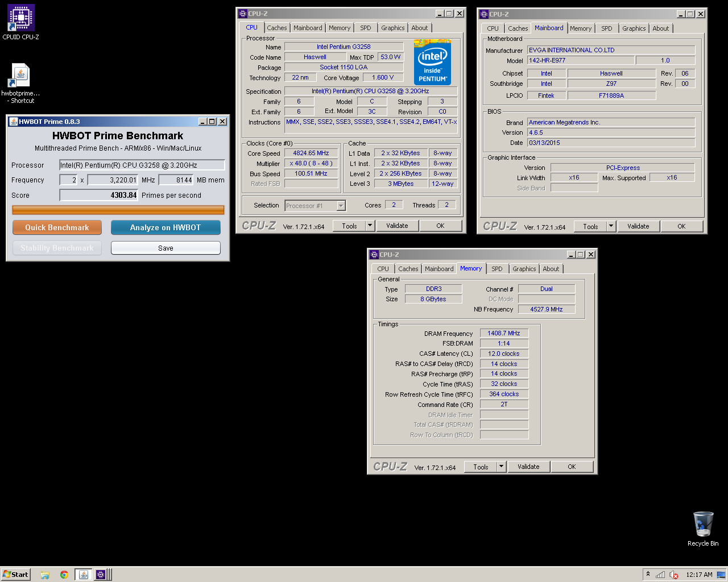Screen dimensions: 728x582
Task: Open Mainboard tab in CPU window
Action: (308, 28)
